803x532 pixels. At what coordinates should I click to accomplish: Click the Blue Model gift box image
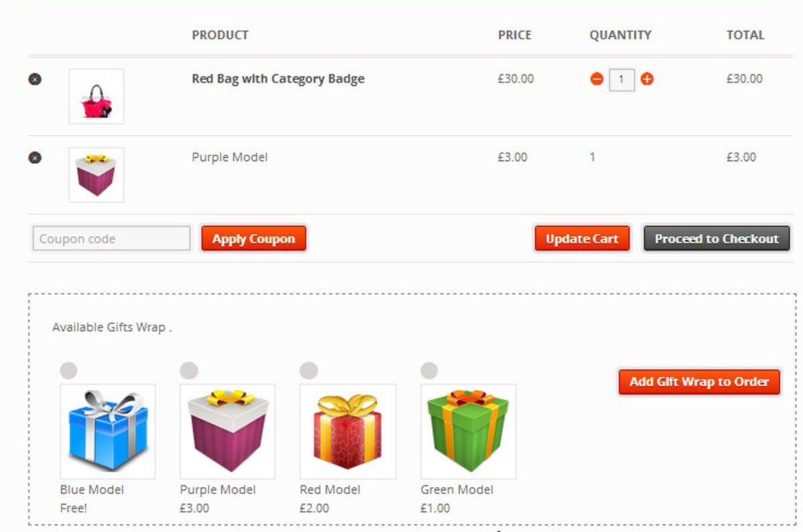point(108,432)
